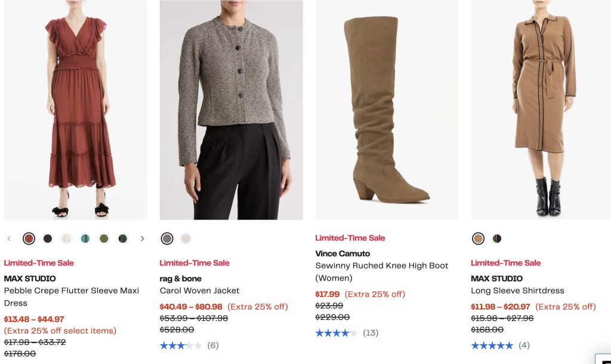The width and height of the screenshot is (611, 364).
Task: Open star rating of Carol Woven Jacket
Action: click(181, 346)
